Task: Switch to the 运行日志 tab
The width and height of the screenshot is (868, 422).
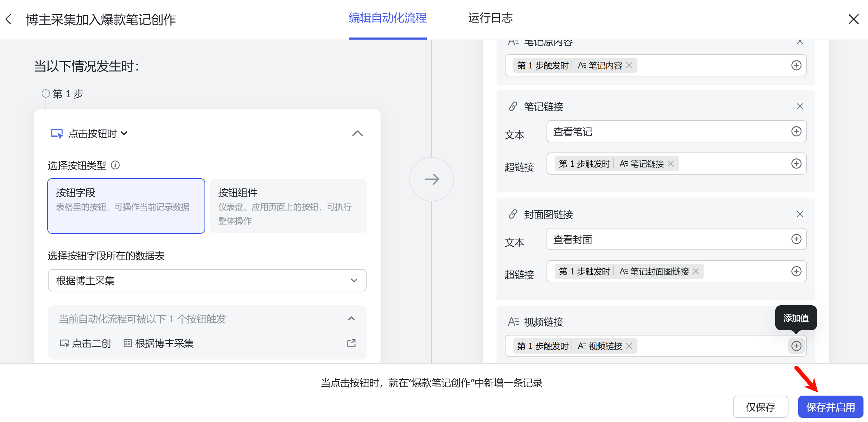Action: point(491,18)
